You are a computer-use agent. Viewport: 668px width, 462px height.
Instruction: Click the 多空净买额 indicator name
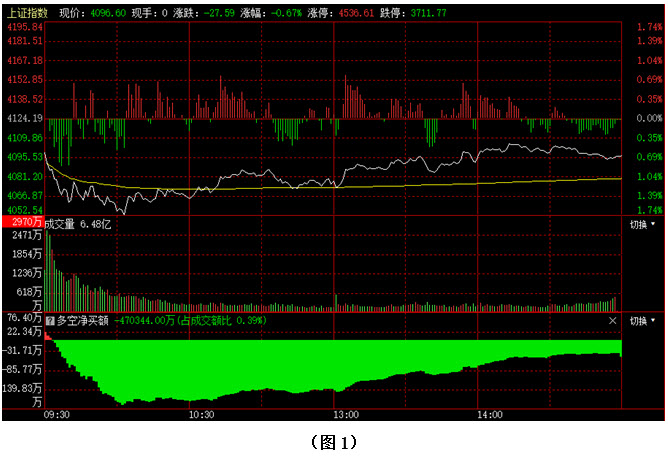[x=82, y=321]
